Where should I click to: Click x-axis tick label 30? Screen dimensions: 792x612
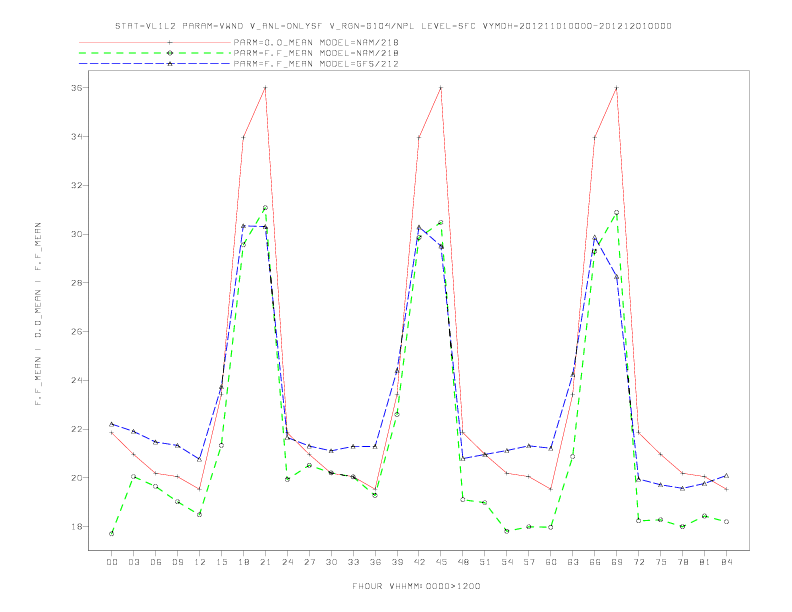click(x=331, y=562)
